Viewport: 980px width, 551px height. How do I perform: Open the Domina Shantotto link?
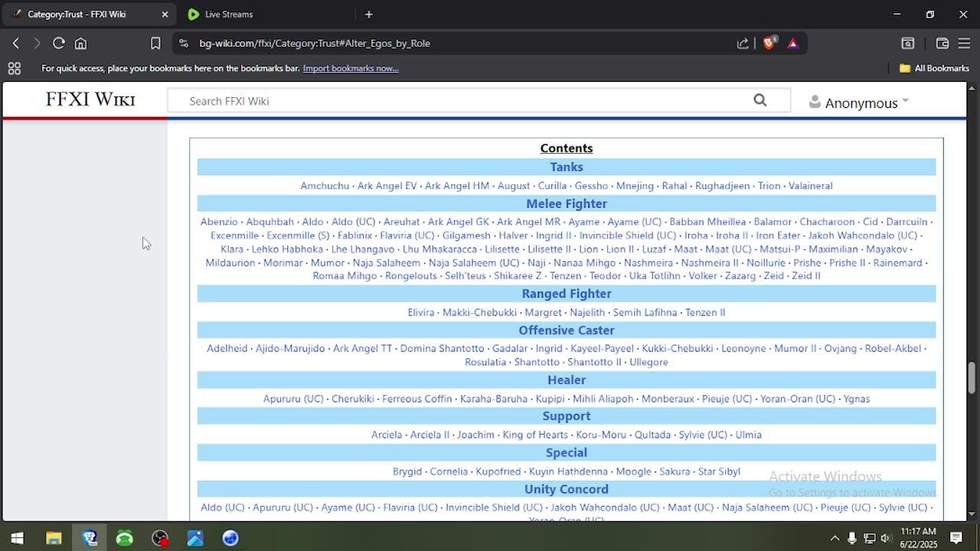(x=442, y=349)
